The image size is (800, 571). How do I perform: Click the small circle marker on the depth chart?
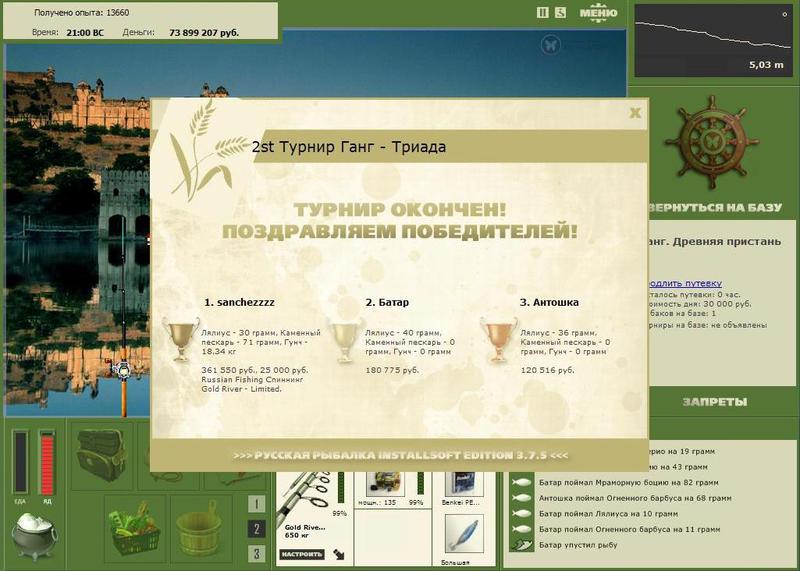tap(785, 14)
